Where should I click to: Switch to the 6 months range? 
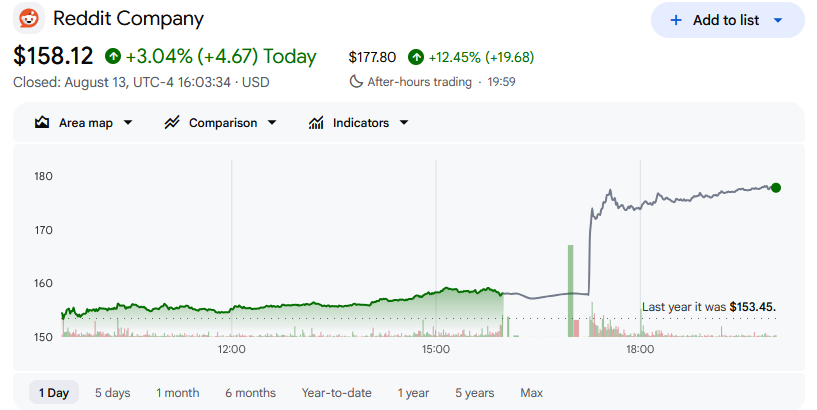click(251, 393)
